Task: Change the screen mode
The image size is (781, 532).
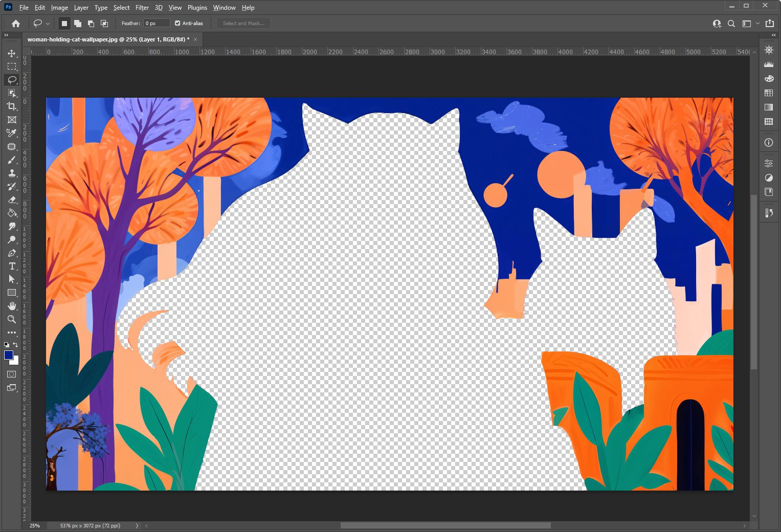Action: pyautogui.click(x=12, y=388)
